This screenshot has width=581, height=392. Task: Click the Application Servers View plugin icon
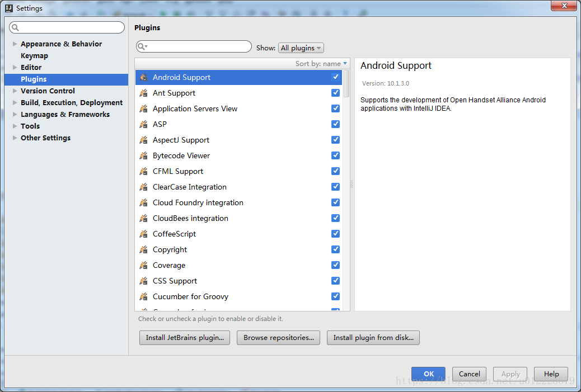click(x=143, y=108)
